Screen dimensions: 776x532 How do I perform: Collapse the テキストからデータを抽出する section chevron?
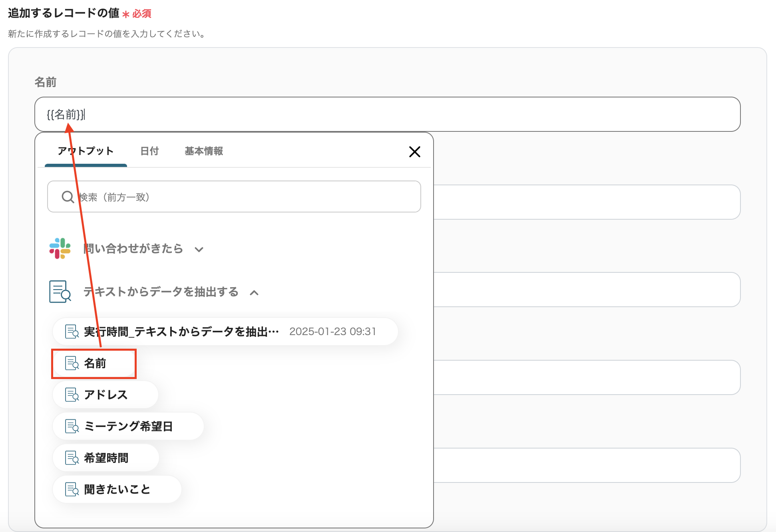point(254,293)
